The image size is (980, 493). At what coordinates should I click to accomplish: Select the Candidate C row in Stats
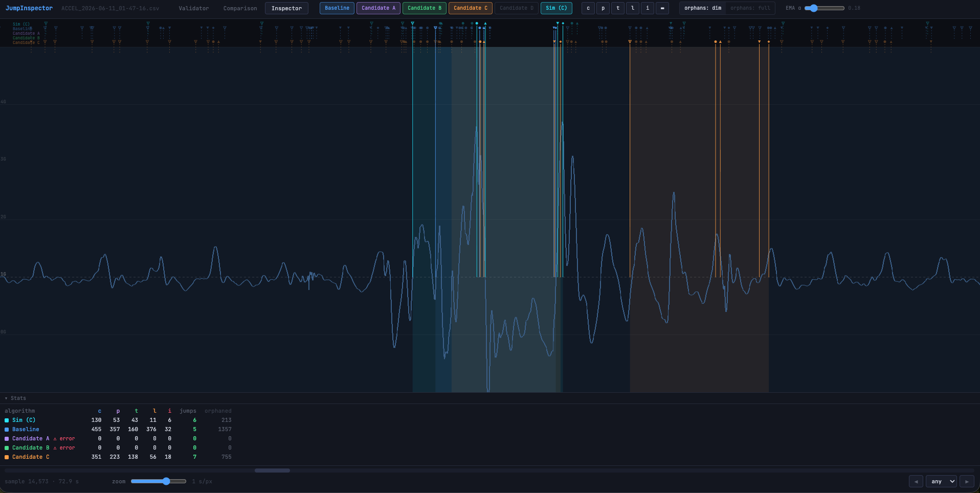tap(118, 457)
